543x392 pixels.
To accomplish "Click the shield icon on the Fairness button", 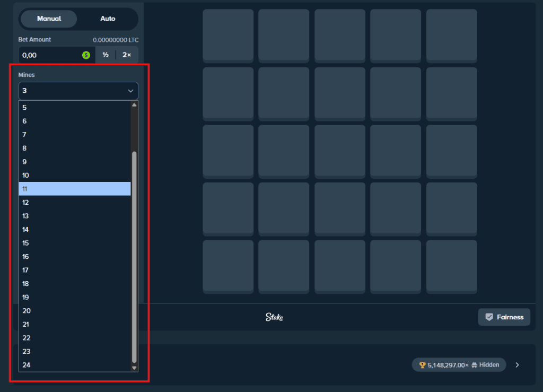I will (x=488, y=317).
